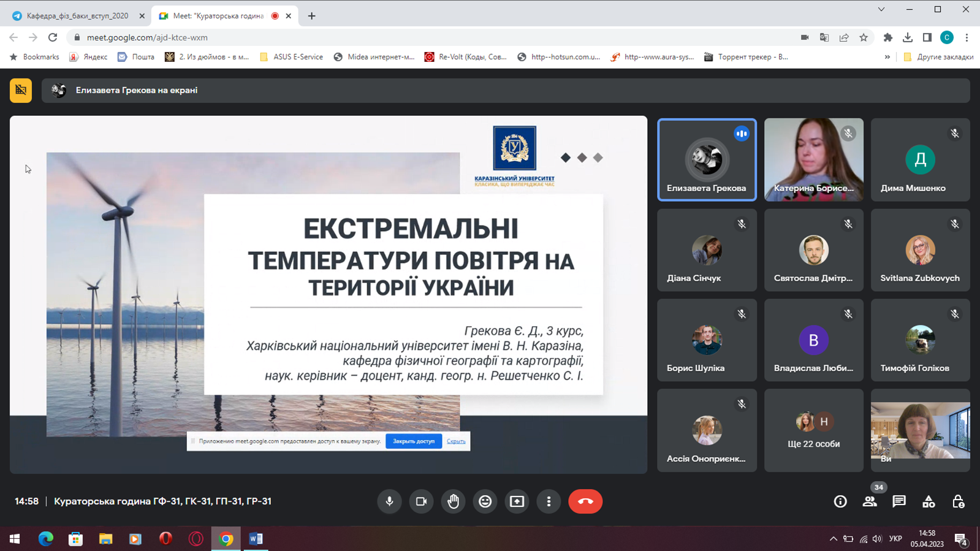The height and width of the screenshot is (551, 980).
Task: Toggle the camera on or off
Action: pos(421,501)
